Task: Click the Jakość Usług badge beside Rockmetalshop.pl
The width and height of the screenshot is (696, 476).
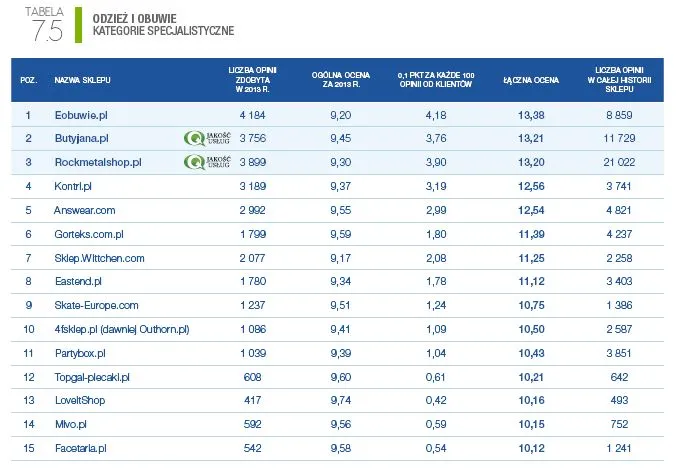Action: pos(208,161)
